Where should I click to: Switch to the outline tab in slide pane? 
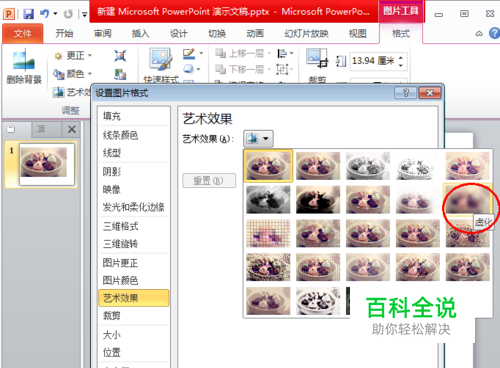click(x=41, y=129)
